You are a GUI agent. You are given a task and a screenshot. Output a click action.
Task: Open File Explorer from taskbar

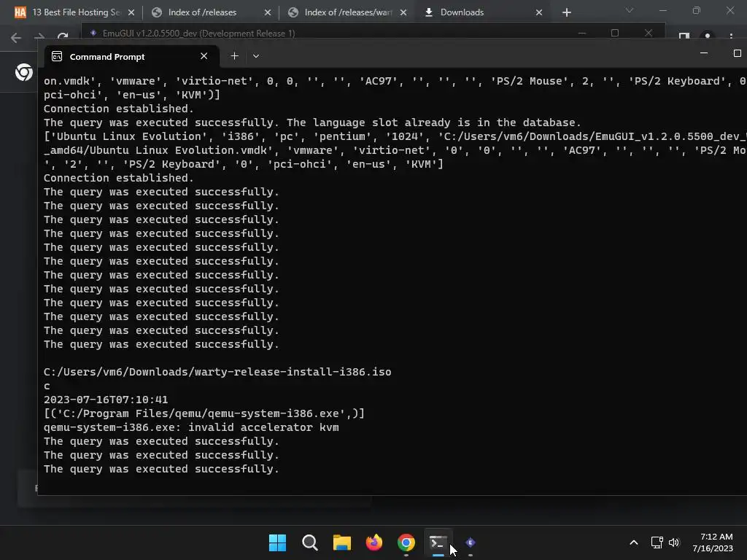point(341,542)
